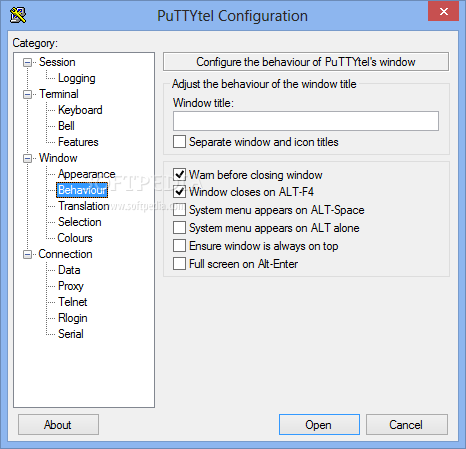This screenshot has width=466, height=449.
Task: Click the Configure the behaviour header
Action: tap(306, 62)
